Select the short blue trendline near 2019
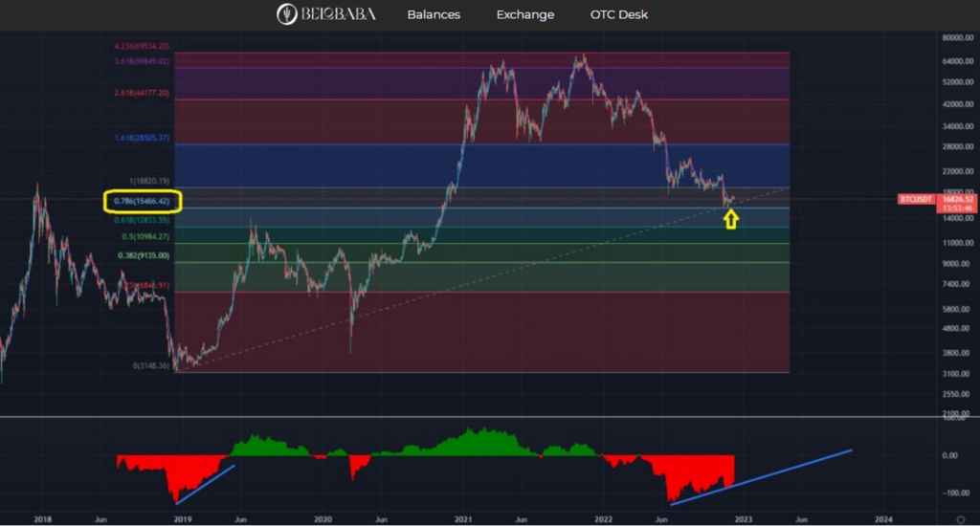 click(x=205, y=484)
